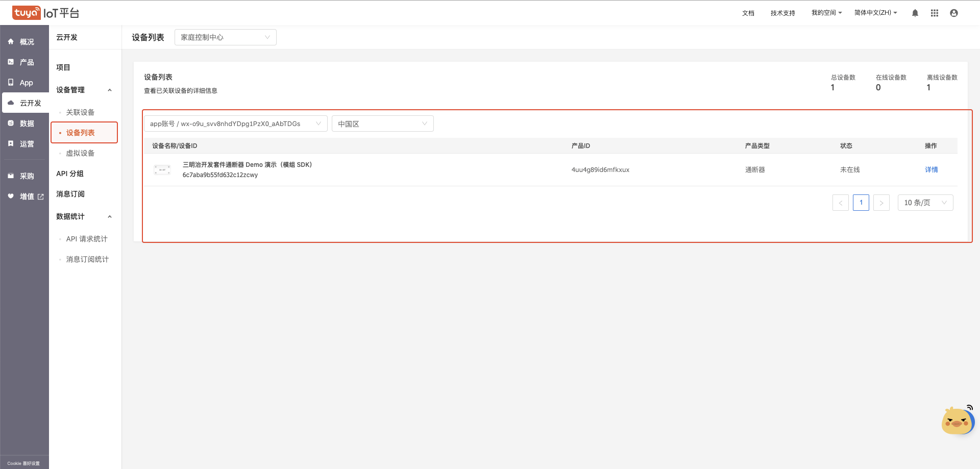Image resolution: width=980 pixels, height=469 pixels.
Task: Click the product icon beside 产品
Action: tap(11, 62)
